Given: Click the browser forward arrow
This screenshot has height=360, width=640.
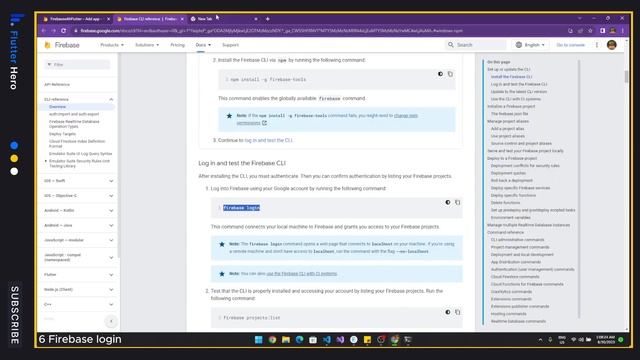Looking at the screenshot, I should pos(53,31).
